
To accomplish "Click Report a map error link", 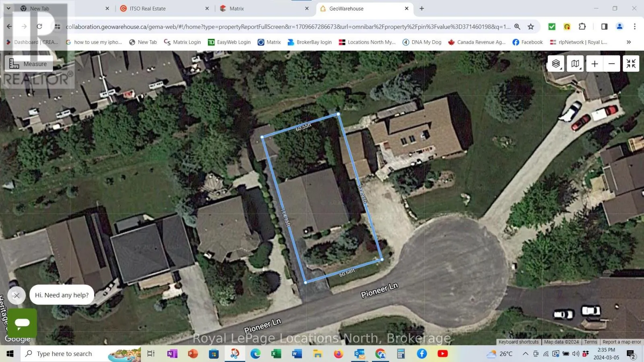I will (621, 342).
